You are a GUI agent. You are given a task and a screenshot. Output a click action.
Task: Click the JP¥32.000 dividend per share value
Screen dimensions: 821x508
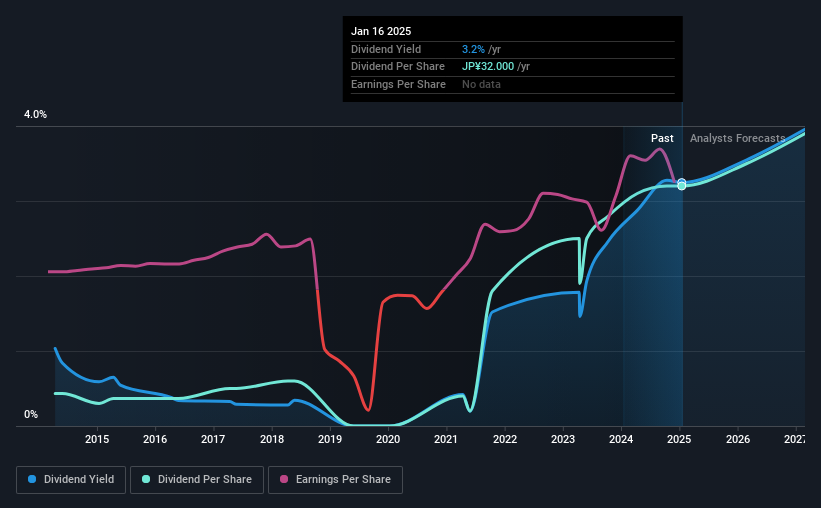click(488, 67)
